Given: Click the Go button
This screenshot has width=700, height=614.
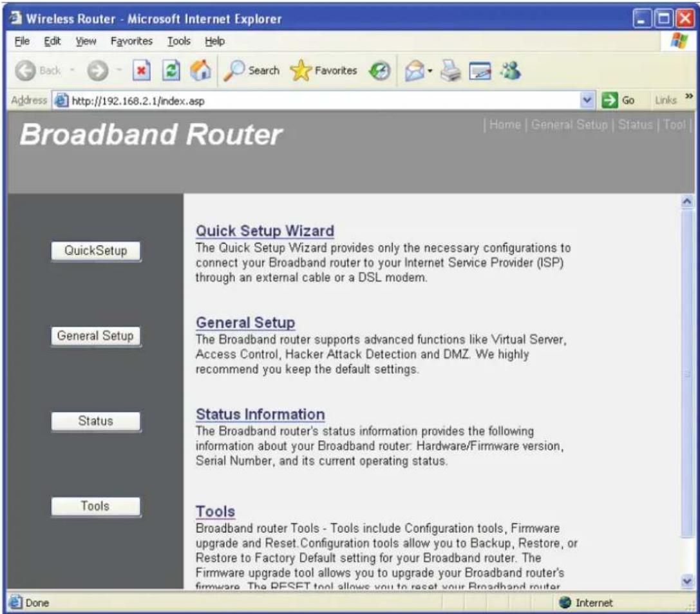Looking at the screenshot, I should [x=618, y=101].
